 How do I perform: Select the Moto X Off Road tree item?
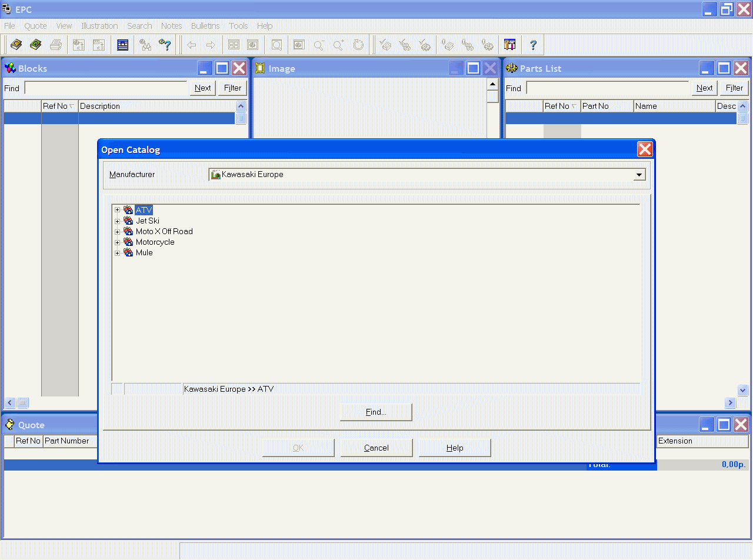[164, 232]
